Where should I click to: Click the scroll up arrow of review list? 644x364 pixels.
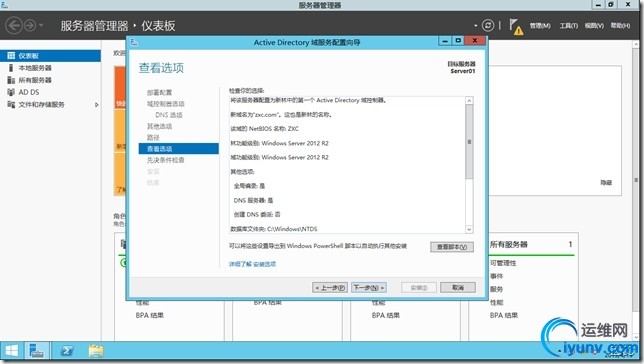coord(469,101)
